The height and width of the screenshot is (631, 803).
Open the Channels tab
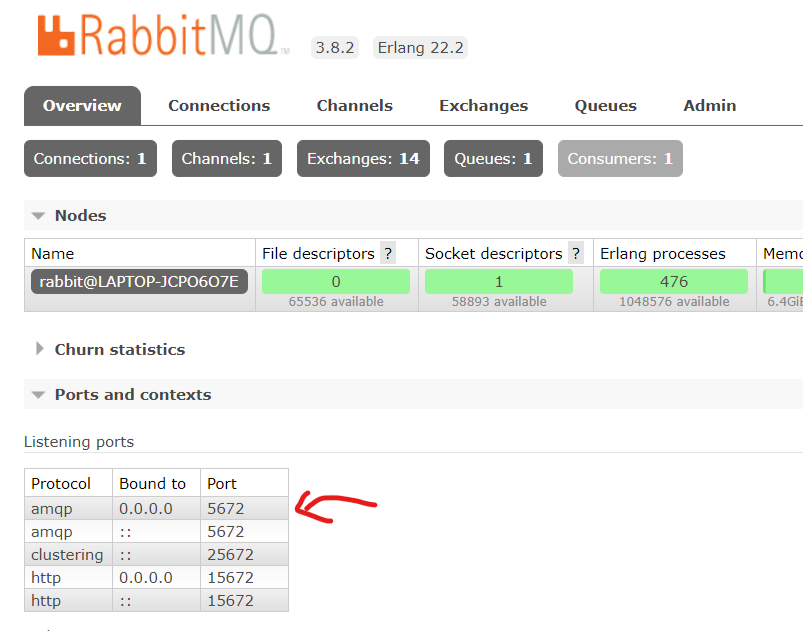pyautogui.click(x=354, y=105)
